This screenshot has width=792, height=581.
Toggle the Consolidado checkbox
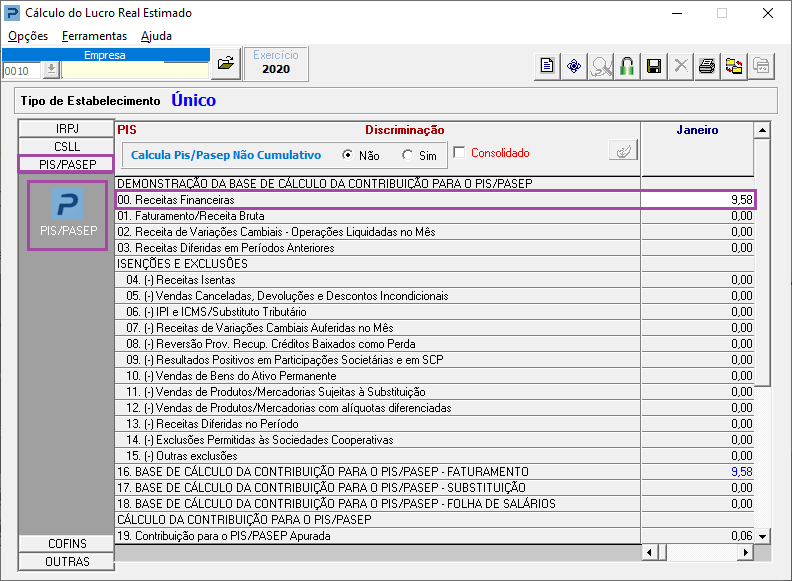pos(459,152)
